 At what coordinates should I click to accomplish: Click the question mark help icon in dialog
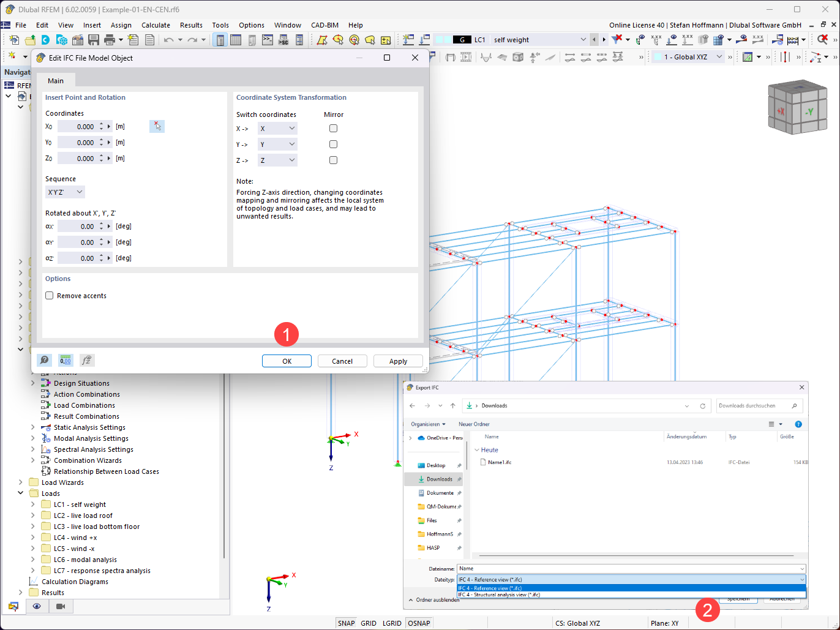pos(44,361)
